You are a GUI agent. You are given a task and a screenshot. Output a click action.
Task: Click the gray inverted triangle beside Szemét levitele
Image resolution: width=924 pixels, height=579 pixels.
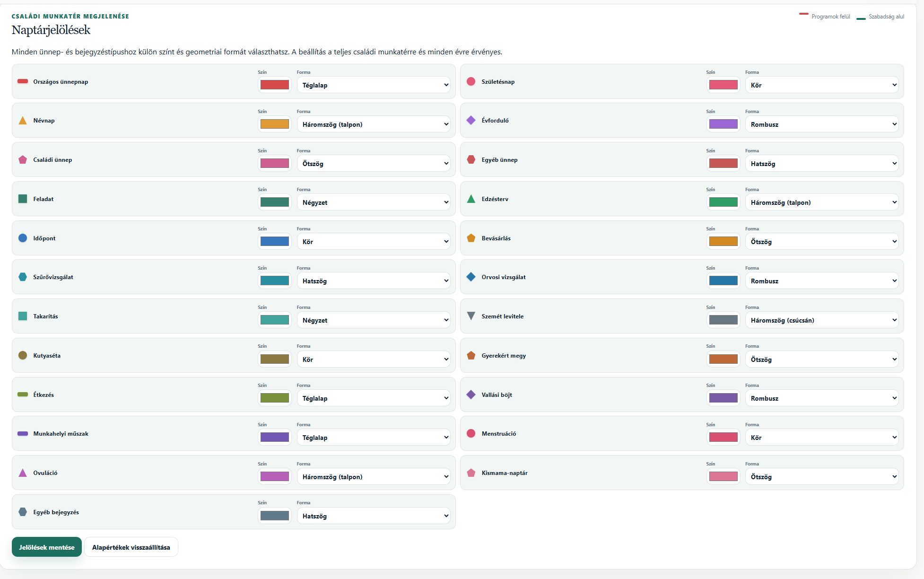tap(471, 316)
